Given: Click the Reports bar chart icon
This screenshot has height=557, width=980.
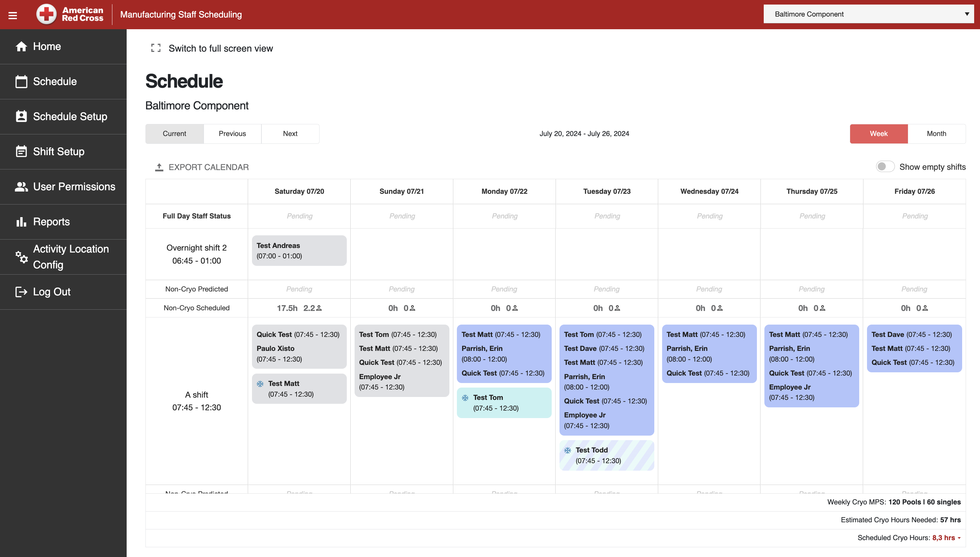Looking at the screenshot, I should pyautogui.click(x=21, y=222).
